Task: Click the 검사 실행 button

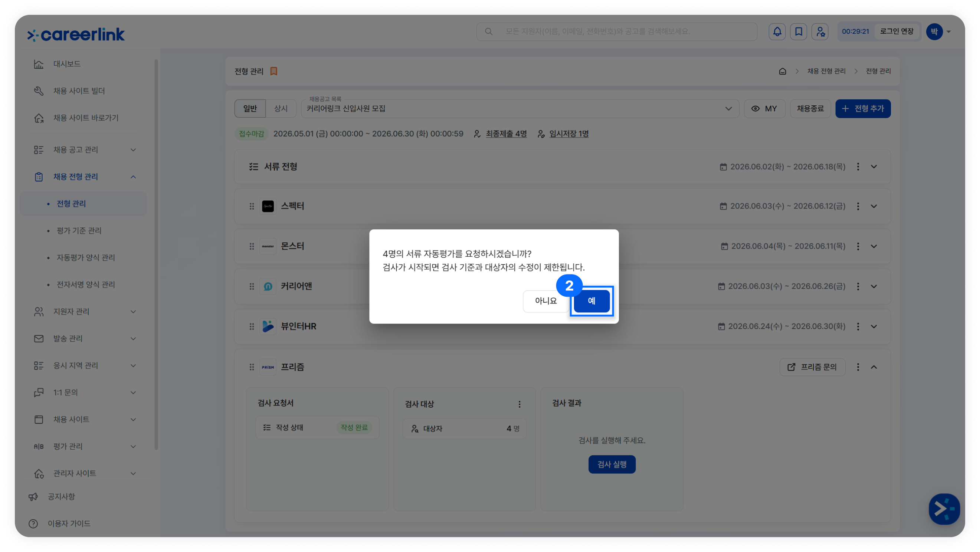Action: click(x=612, y=464)
